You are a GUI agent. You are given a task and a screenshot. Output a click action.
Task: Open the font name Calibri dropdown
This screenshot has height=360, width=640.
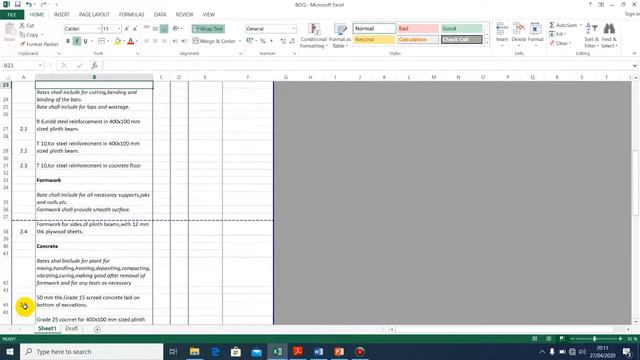pos(99,29)
